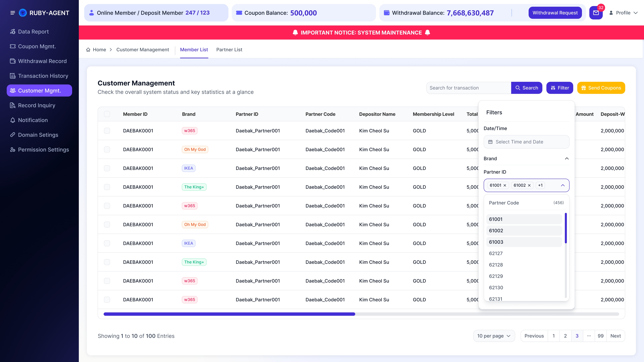
Task: Click the Customer Mgmt. people icon
Action: pyautogui.click(x=13, y=91)
